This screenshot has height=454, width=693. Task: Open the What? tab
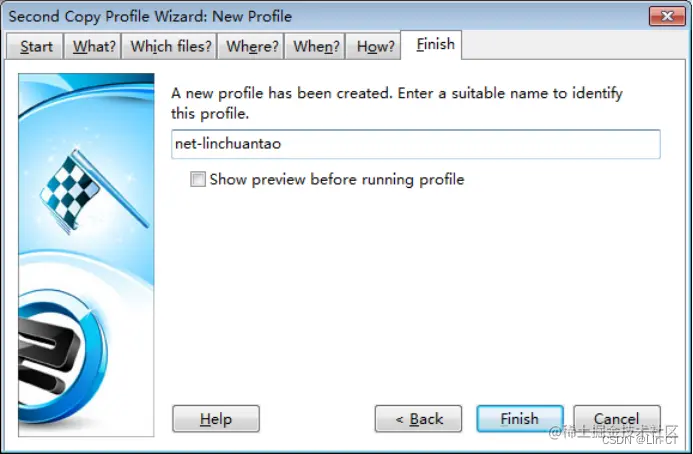pos(93,46)
